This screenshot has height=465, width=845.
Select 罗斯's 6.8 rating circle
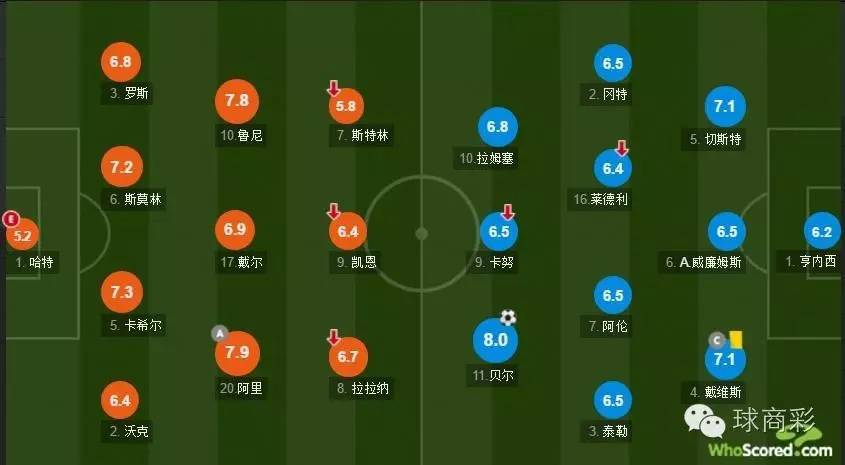121,62
